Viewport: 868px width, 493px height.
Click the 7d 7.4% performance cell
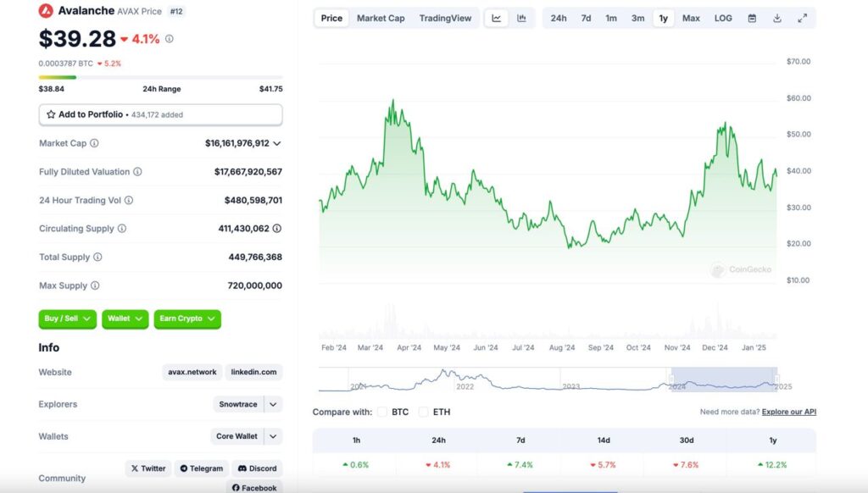coord(520,465)
